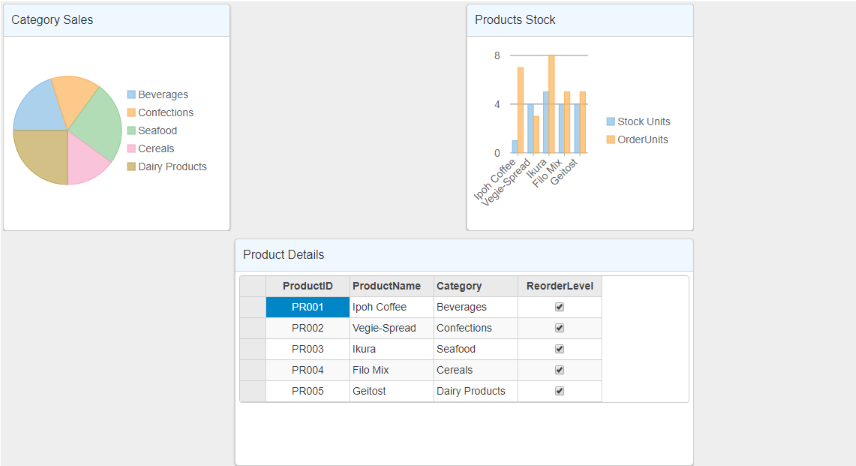Click the ReorderLevel column header
Screen dimensions: 856x466
[x=559, y=286]
